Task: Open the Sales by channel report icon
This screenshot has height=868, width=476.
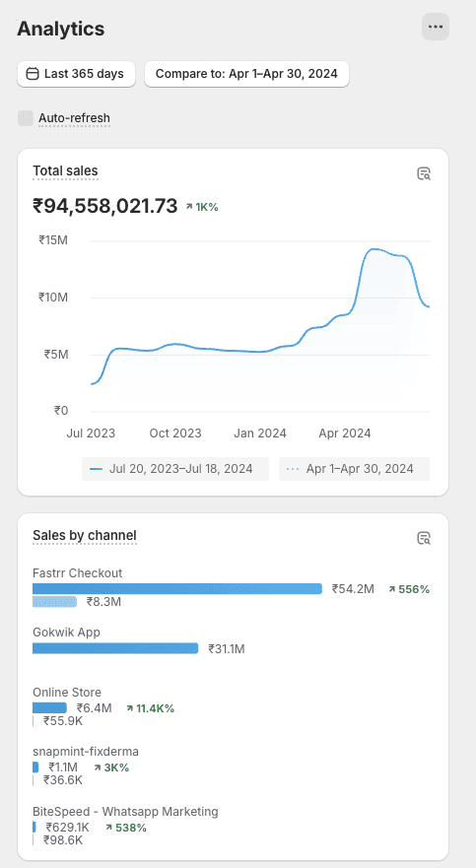Action: click(424, 538)
